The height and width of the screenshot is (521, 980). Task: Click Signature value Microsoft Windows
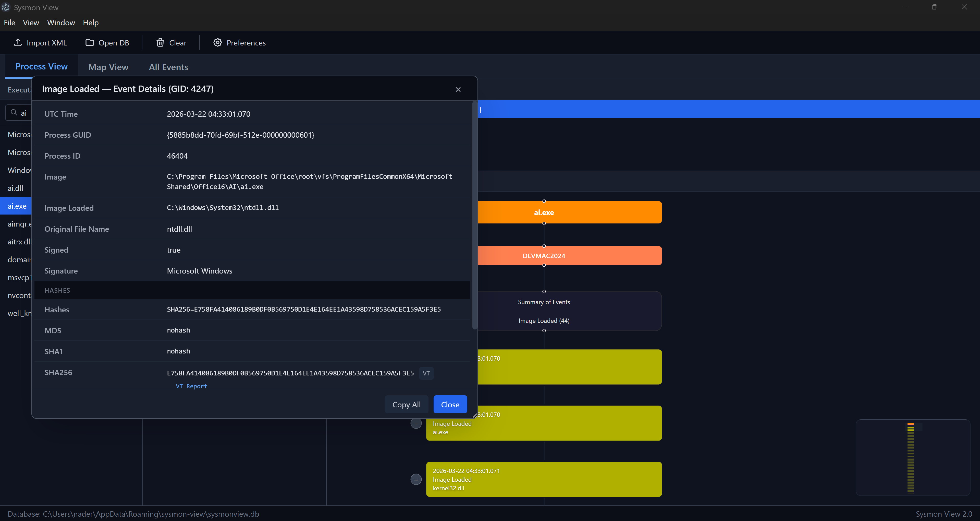pos(199,271)
